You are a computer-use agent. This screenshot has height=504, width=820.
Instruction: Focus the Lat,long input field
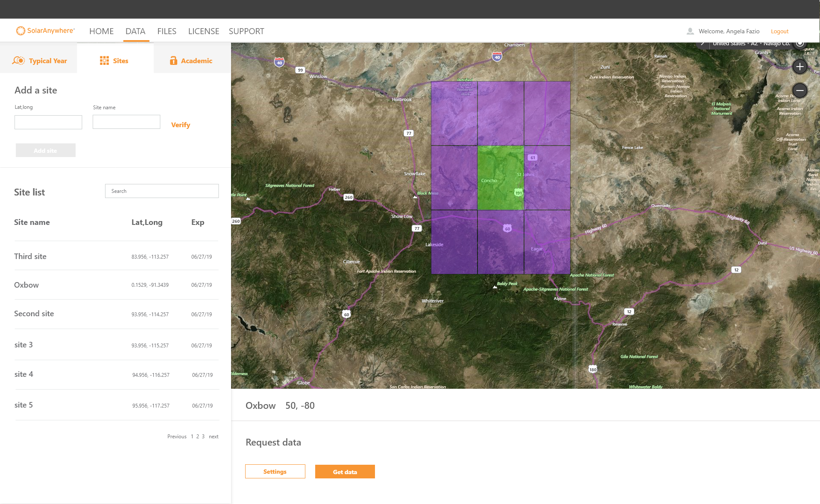[48, 122]
